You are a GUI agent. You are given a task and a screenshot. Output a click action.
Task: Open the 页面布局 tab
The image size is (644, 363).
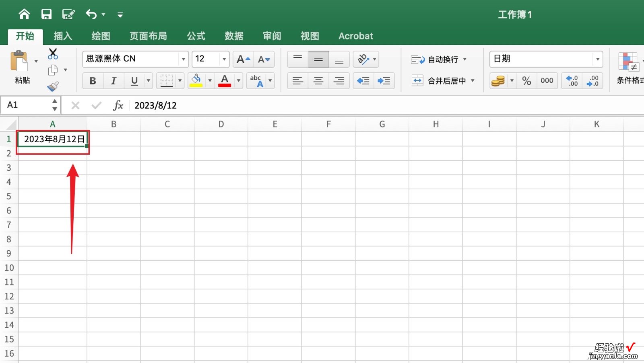tap(148, 36)
